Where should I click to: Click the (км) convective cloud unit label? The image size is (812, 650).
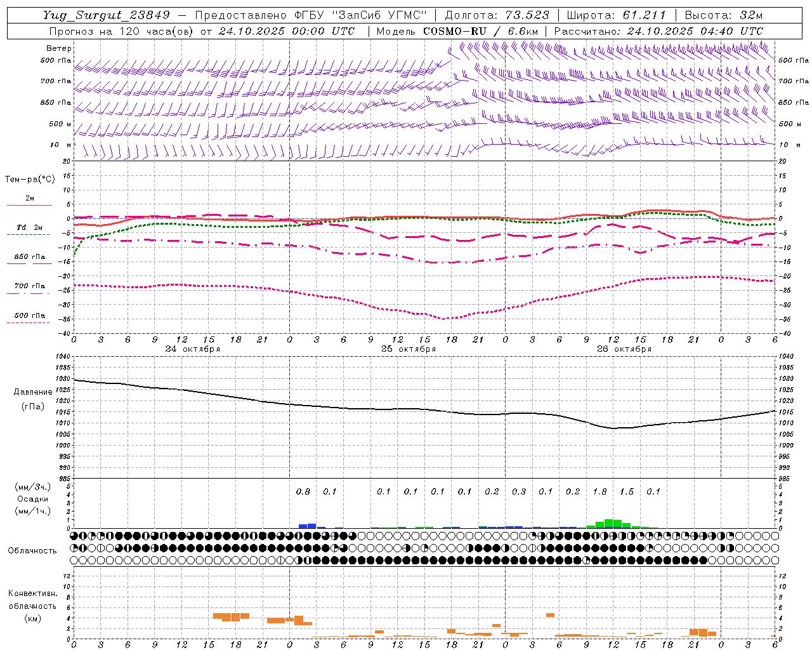32,618
